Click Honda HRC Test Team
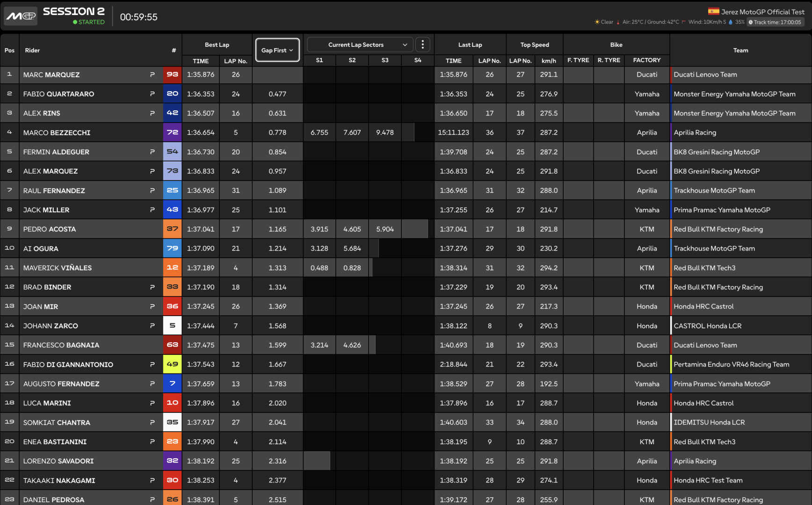This screenshot has width=812, height=505. 708,481
